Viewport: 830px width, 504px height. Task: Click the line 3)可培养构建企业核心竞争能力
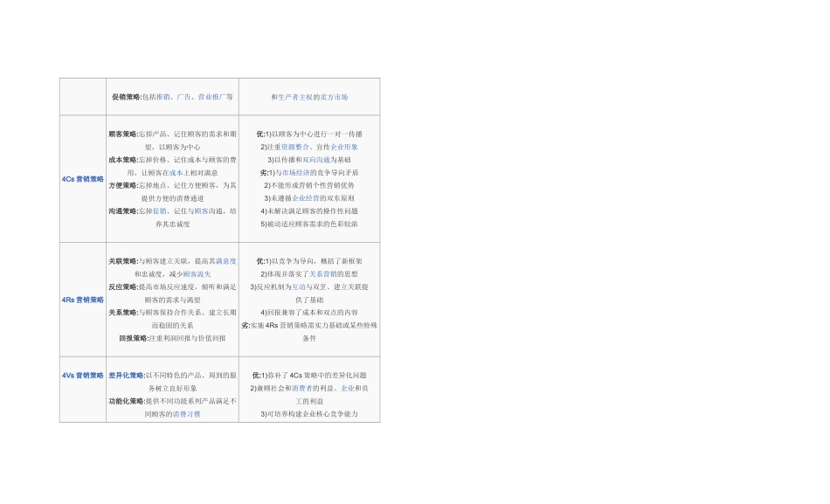coord(309,414)
